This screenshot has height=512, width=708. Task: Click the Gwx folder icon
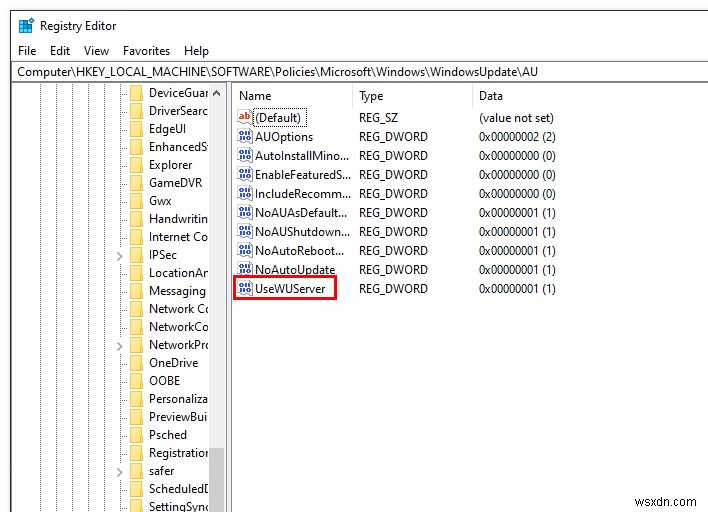136,201
